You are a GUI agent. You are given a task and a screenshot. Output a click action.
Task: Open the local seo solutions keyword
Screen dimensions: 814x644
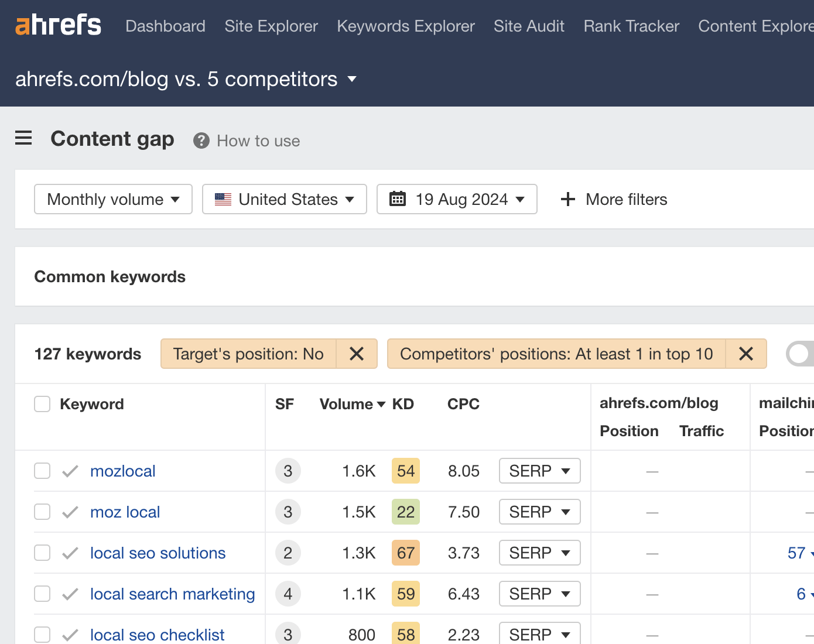[158, 553]
